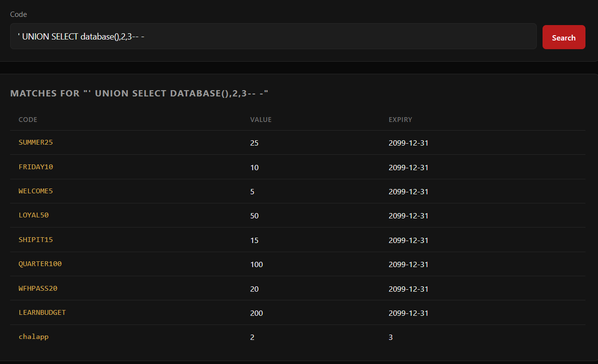Viewport: 598px width, 364px height.
Task: Click the QUARTER100 code link
Action: point(40,264)
